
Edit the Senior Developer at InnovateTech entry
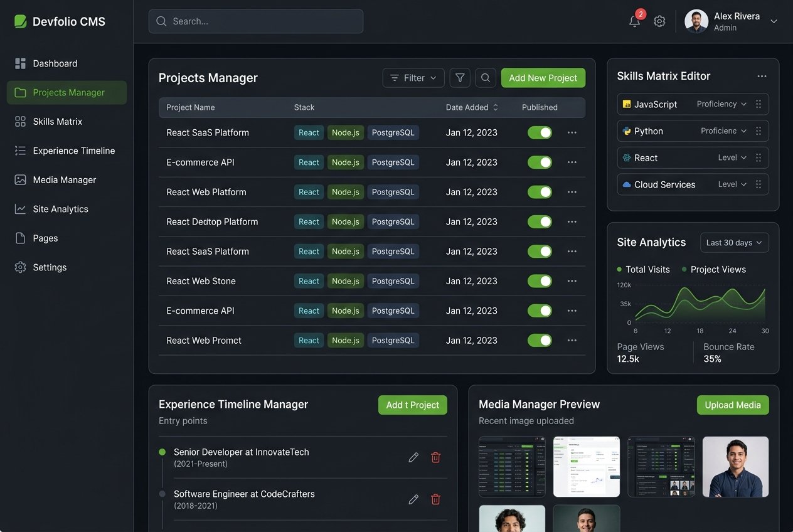tap(413, 457)
